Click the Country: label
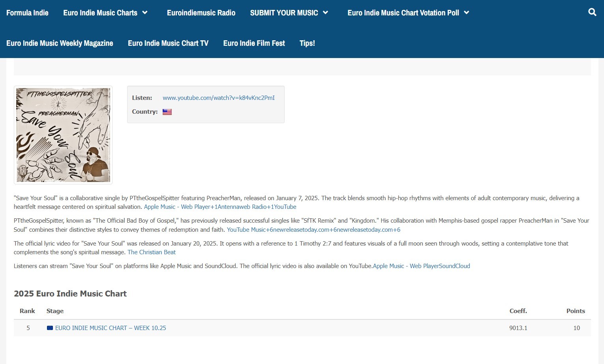This screenshot has width=604, height=364. tap(144, 112)
